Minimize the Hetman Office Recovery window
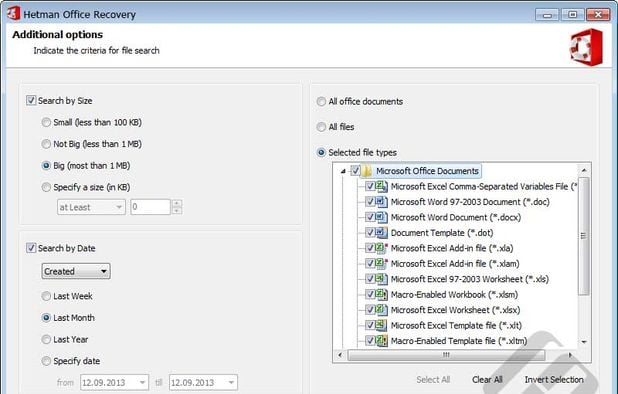 [547, 15]
